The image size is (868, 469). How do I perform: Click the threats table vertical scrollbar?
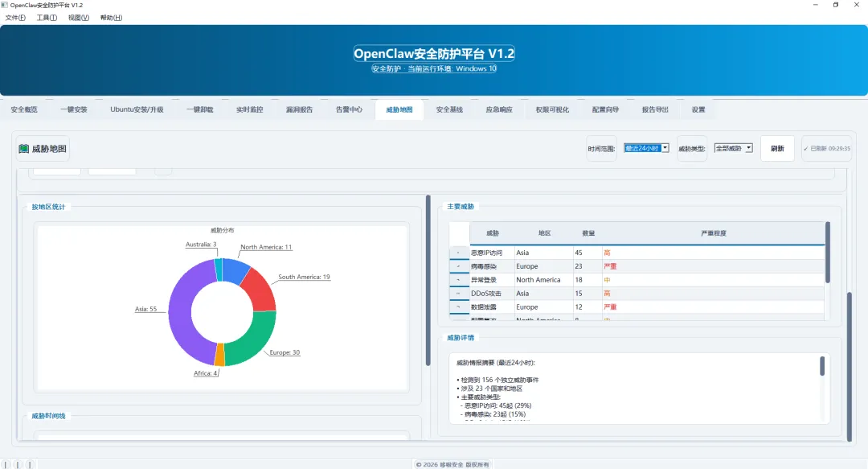828,253
